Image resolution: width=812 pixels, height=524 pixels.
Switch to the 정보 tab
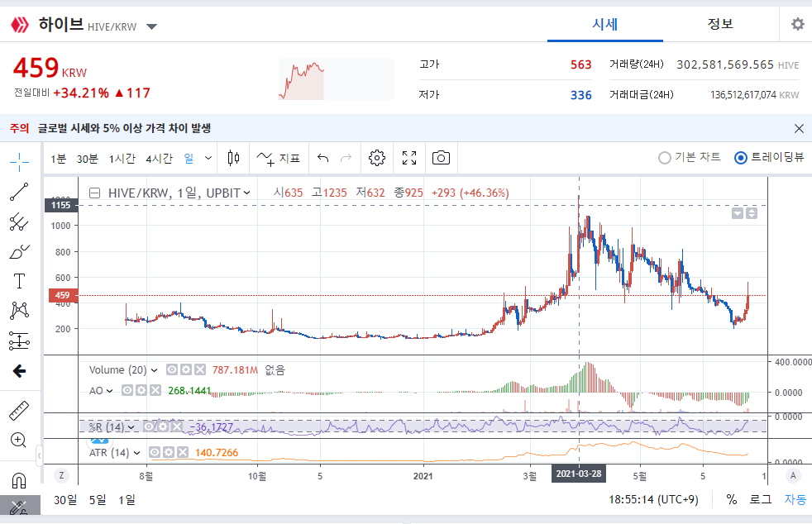pos(720,24)
